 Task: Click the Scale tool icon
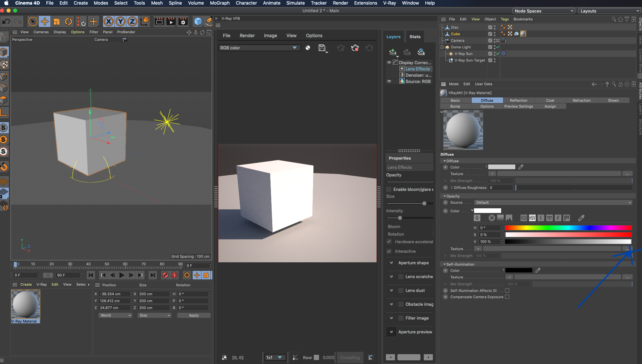point(57,22)
